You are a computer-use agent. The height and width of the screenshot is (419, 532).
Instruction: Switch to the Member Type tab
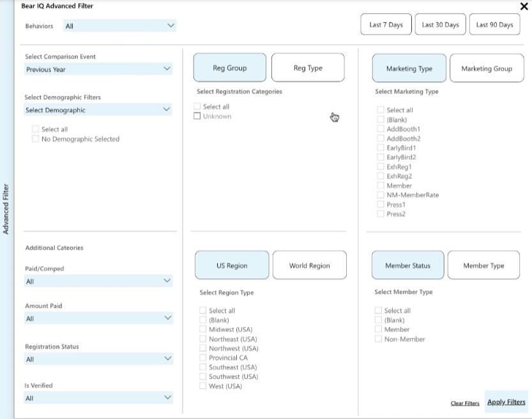point(483,265)
